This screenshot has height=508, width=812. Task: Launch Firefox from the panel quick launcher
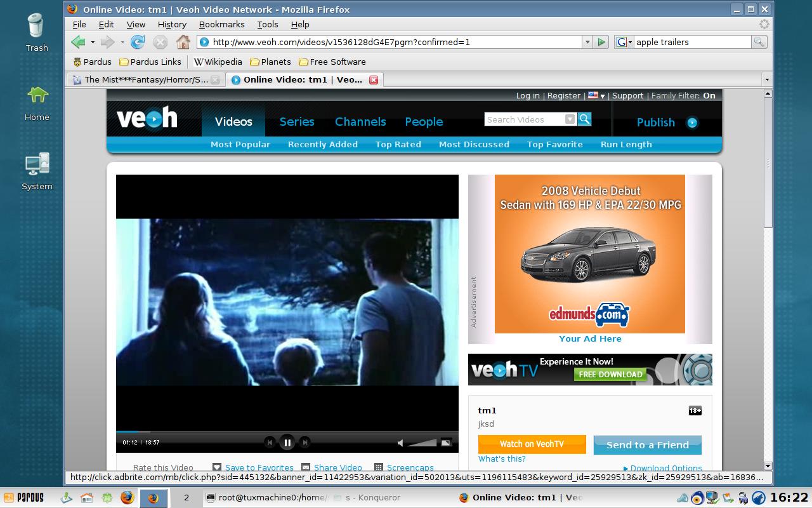click(127, 497)
